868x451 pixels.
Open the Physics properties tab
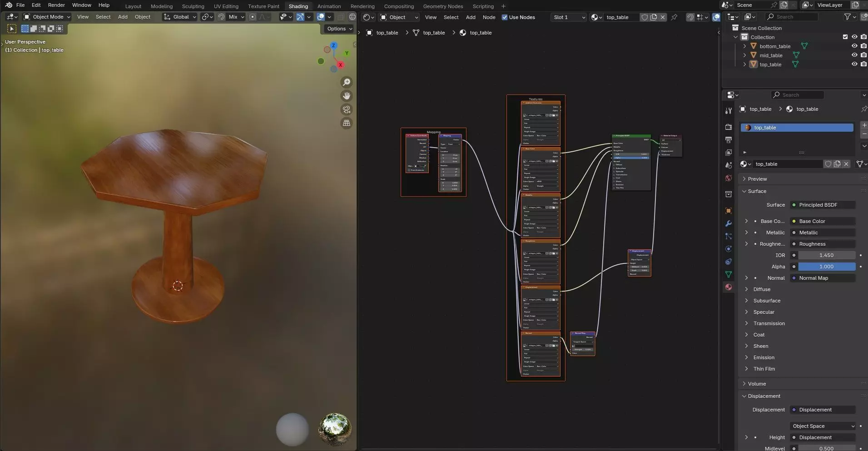pos(729,249)
